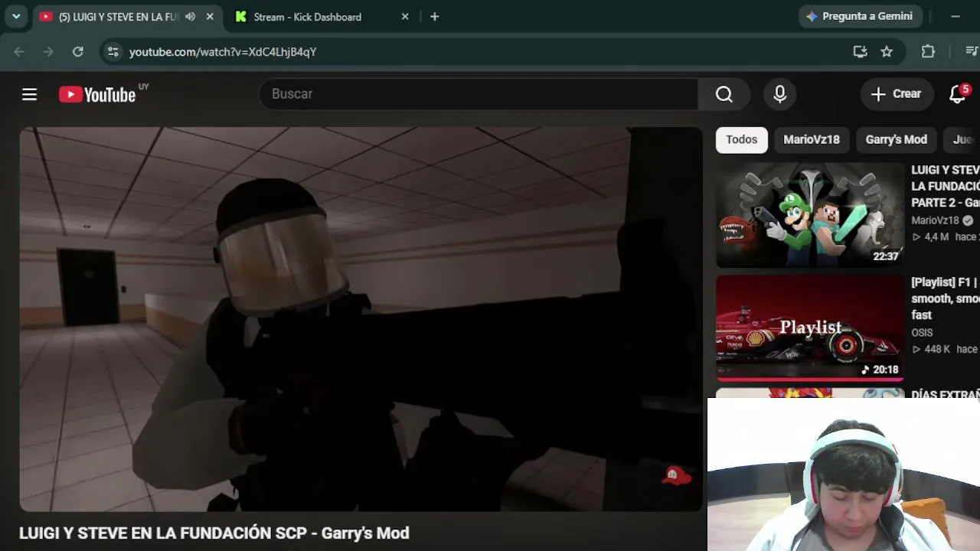Click the Pregunta a Gemini button
Viewport: 980px width, 551px height.
[x=860, y=16]
